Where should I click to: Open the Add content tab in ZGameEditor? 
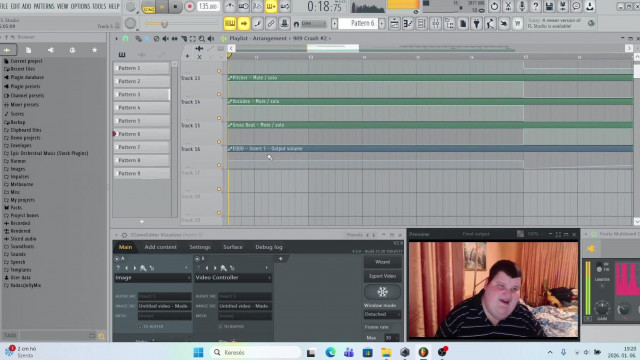(x=160, y=247)
